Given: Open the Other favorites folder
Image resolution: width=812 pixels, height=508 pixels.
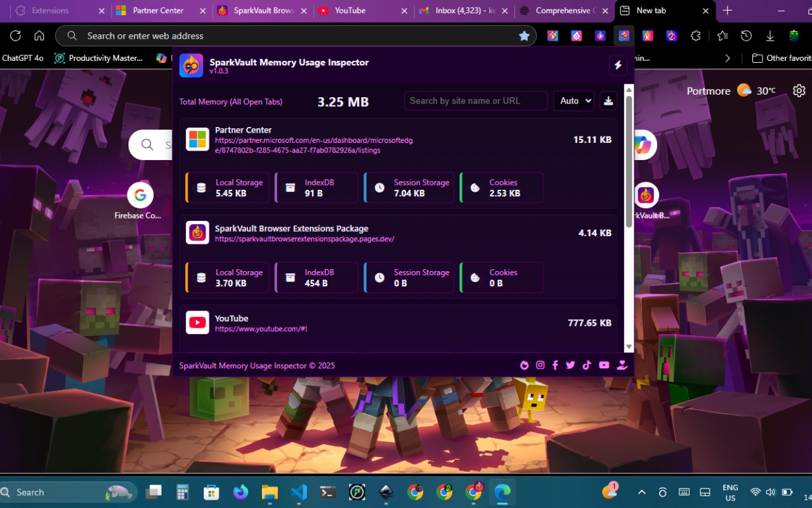Looking at the screenshot, I should coord(782,58).
